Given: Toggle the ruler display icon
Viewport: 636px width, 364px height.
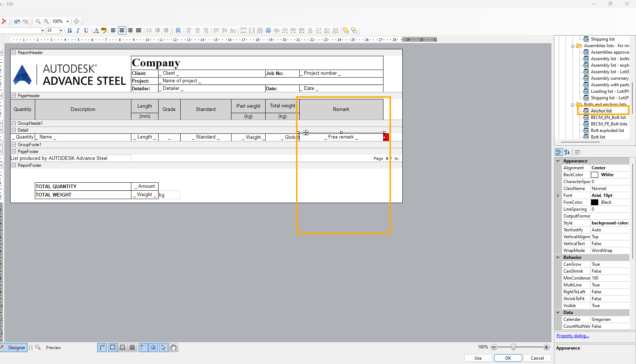Looking at the screenshot, I should [102, 347].
